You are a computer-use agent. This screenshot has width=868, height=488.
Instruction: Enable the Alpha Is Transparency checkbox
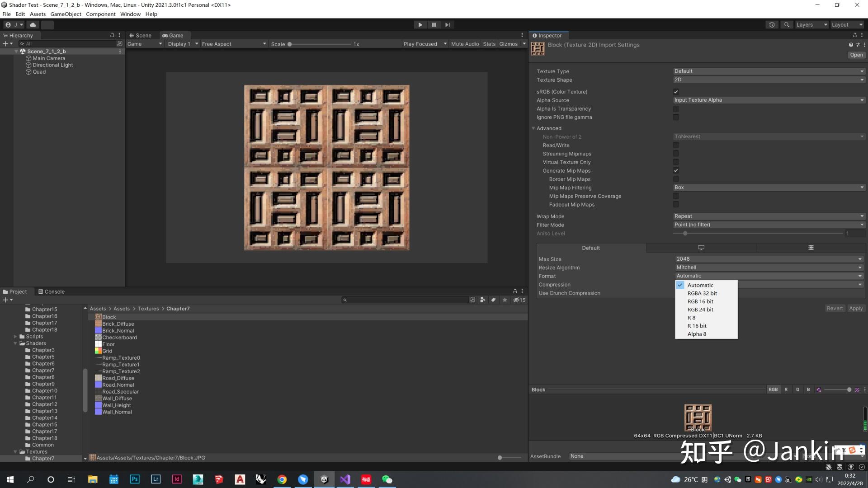[676, 108]
